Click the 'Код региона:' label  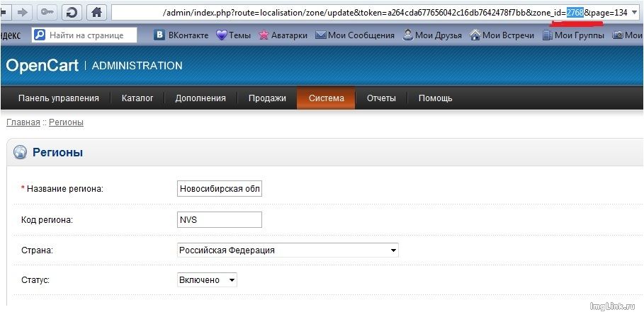pyautogui.click(x=47, y=220)
